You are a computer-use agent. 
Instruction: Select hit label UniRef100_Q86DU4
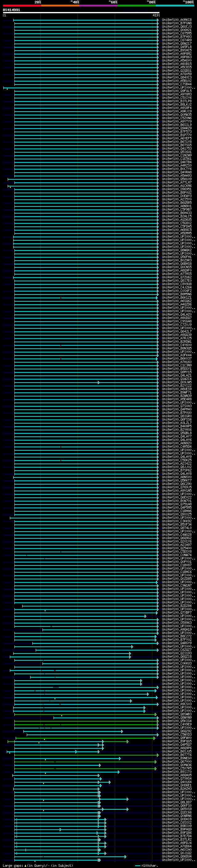pyautogui.click(x=176, y=857)
